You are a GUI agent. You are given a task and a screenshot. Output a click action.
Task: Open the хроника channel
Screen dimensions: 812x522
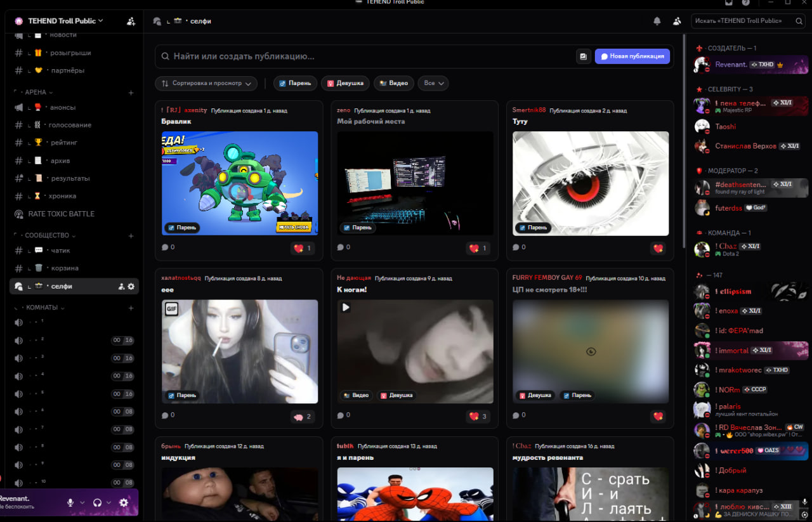coord(75,196)
